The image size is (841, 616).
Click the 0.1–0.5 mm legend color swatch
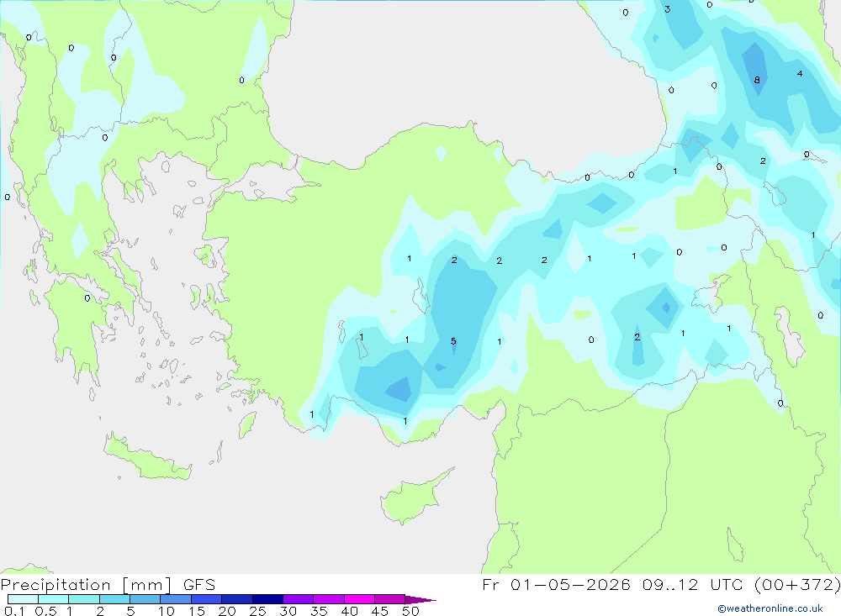coord(23,599)
